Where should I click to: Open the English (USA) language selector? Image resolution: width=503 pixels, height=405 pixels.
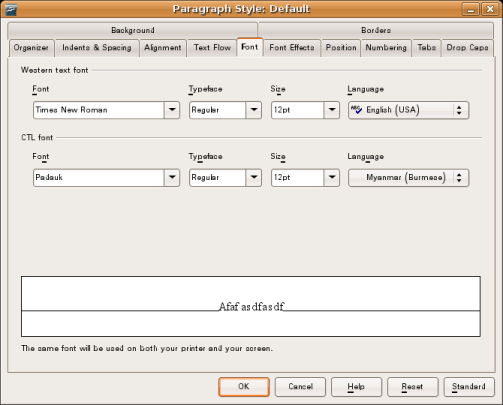click(x=409, y=110)
